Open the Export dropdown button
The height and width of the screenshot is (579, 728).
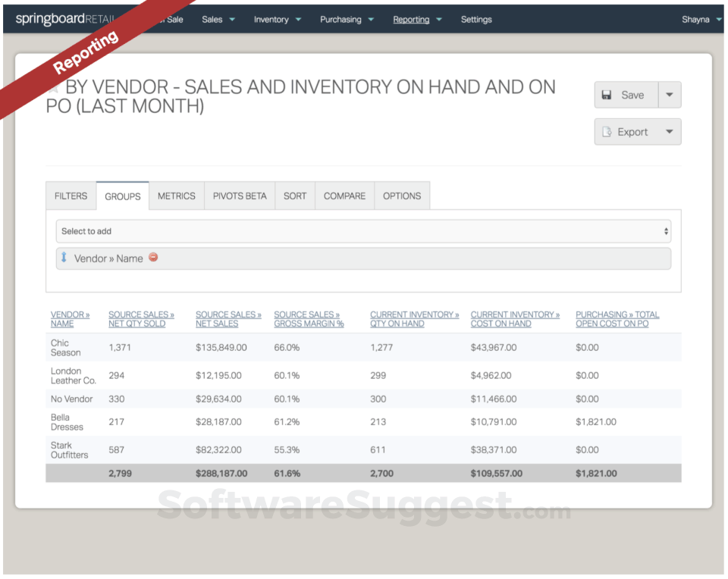coord(637,132)
